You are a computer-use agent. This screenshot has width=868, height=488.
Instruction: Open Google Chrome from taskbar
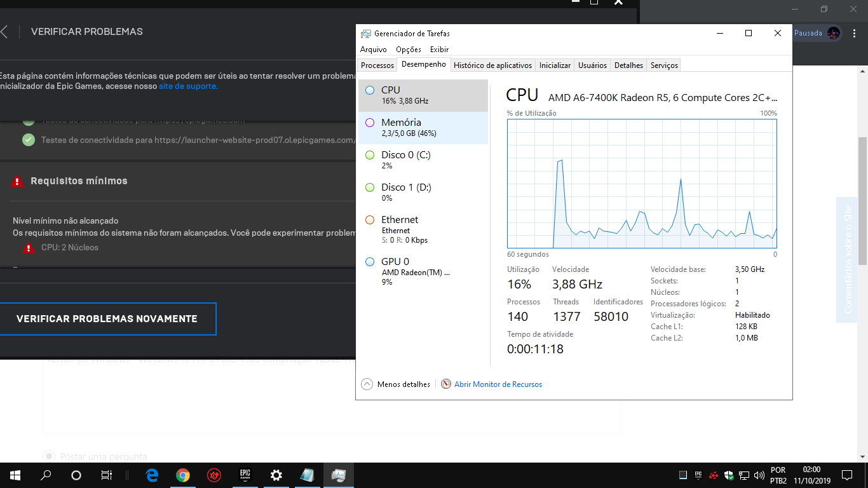coord(183,475)
